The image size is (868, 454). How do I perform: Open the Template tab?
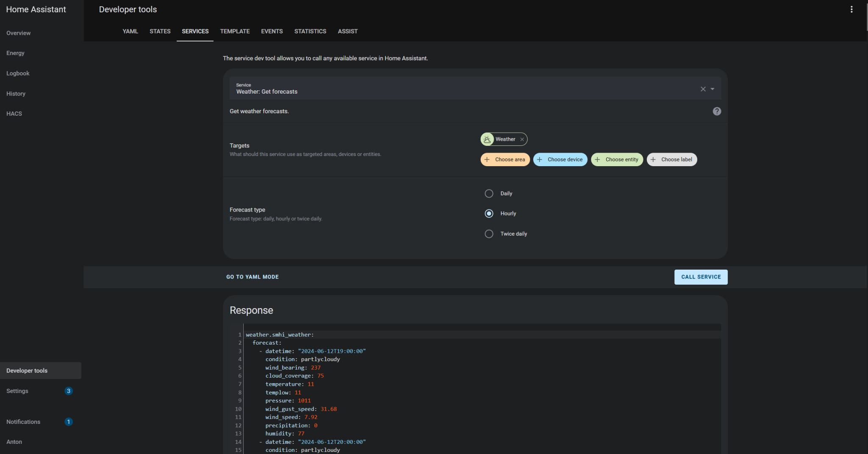tap(235, 31)
